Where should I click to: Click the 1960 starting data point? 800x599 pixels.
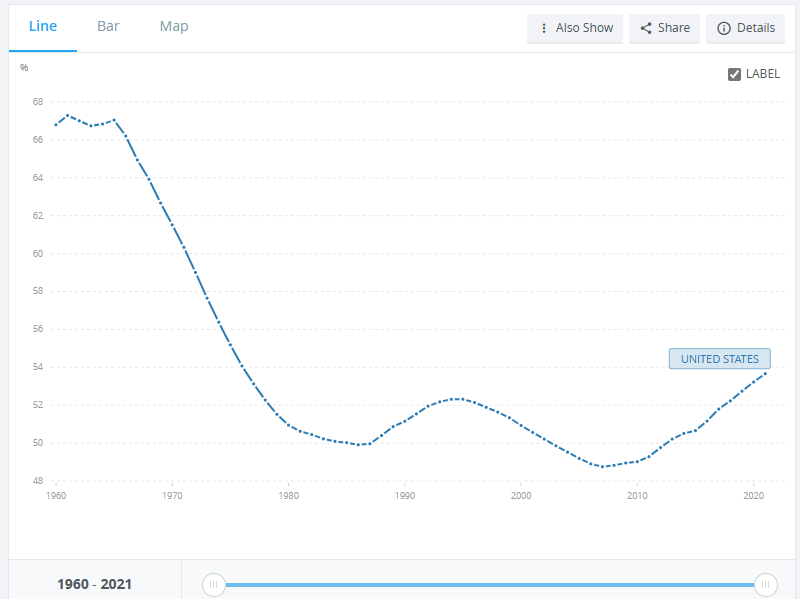[56, 125]
